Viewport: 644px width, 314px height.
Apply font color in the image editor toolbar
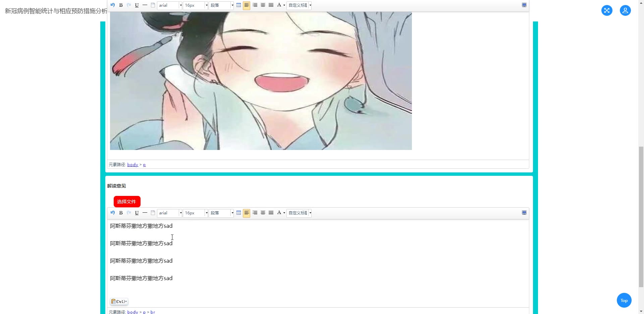tap(279, 5)
